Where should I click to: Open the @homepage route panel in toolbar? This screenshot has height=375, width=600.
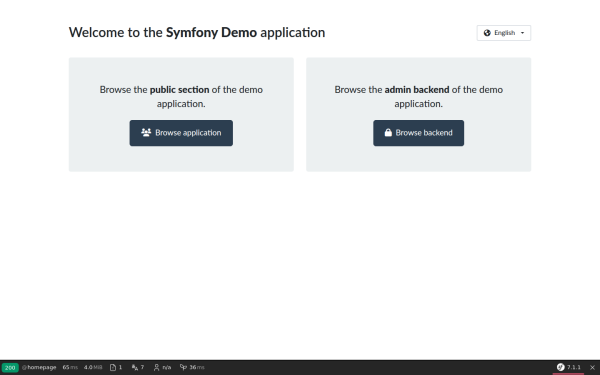click(39, 367)
